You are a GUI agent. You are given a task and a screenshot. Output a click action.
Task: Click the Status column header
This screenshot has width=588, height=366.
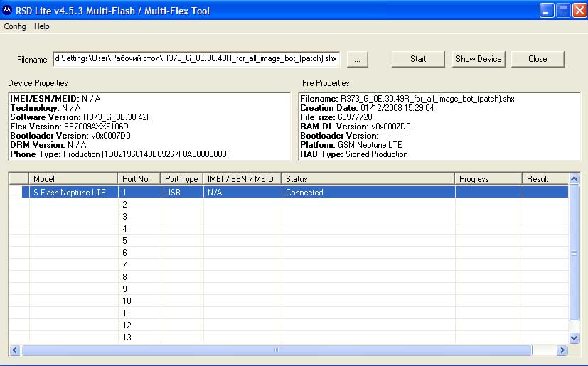[x=368, y=179]
